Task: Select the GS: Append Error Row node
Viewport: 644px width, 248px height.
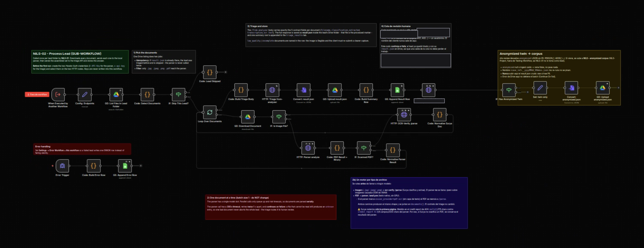Action: click(x=125, y=166)
